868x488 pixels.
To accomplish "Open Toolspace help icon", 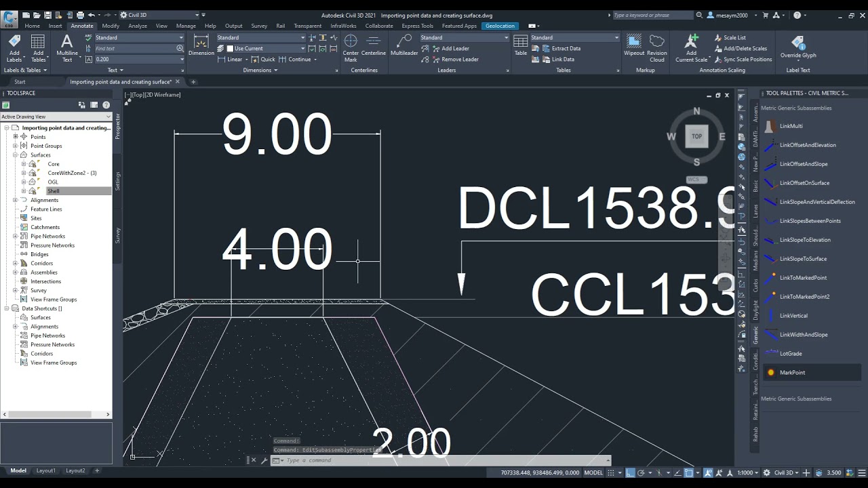I will pyautogui.click(x=106, y=105).
